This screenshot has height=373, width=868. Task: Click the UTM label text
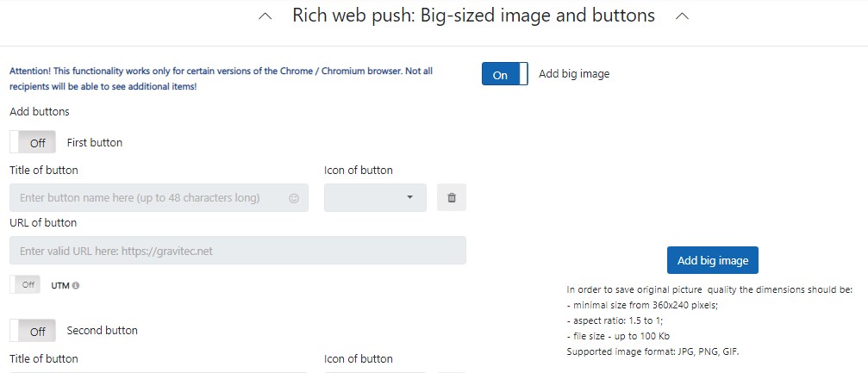[x=59, y=285]
